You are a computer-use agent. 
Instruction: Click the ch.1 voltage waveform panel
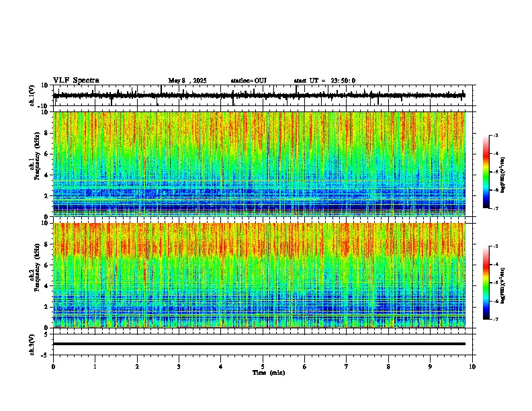264,95
